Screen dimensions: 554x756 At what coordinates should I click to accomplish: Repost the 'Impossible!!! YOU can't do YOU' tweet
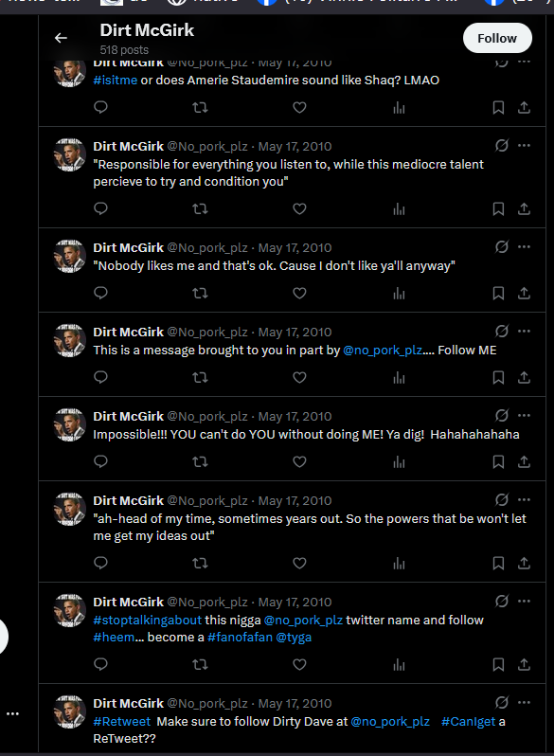coord(200,462)
